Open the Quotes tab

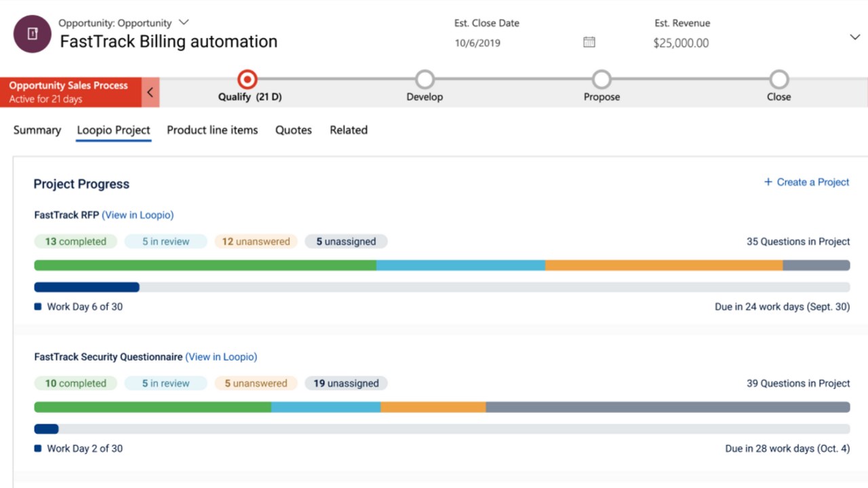pos(294,130)
